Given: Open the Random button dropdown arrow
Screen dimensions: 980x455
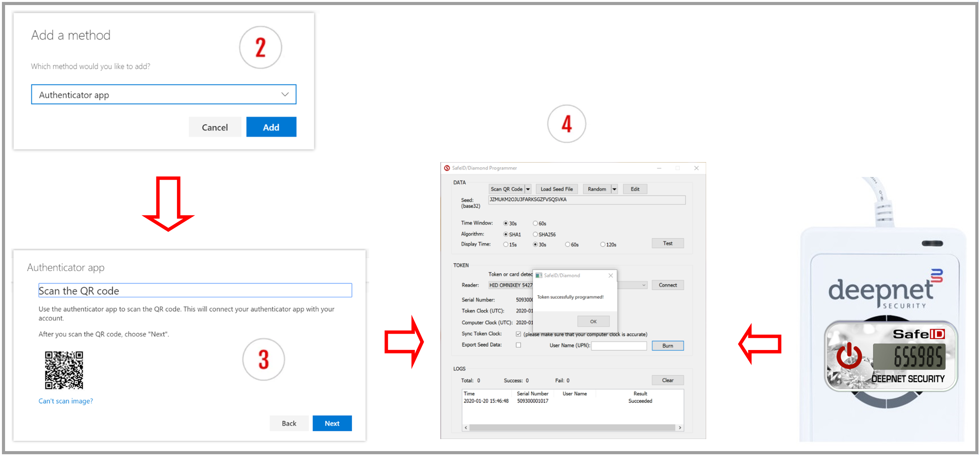Looking at the screenshot, I should [x=614, y=189].
